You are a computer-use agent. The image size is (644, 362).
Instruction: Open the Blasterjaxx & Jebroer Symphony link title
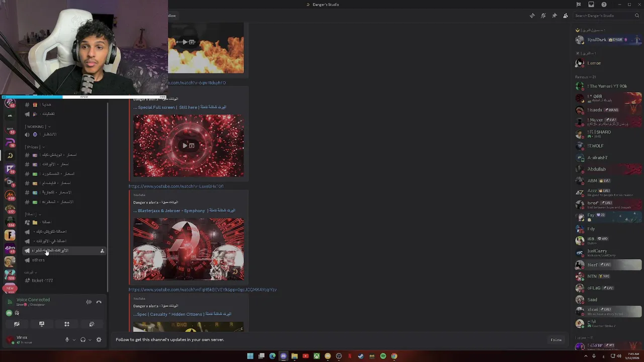[x=184, y=211]
